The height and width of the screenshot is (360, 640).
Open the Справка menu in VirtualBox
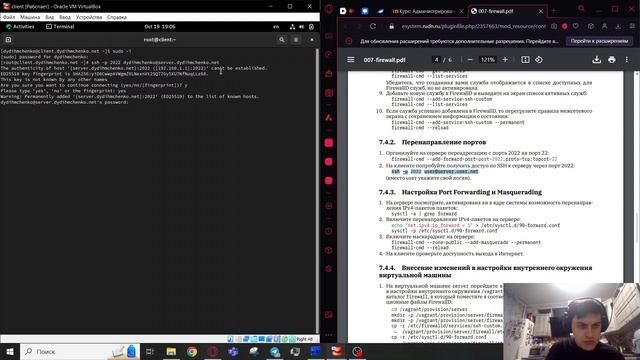pos(117,17)
